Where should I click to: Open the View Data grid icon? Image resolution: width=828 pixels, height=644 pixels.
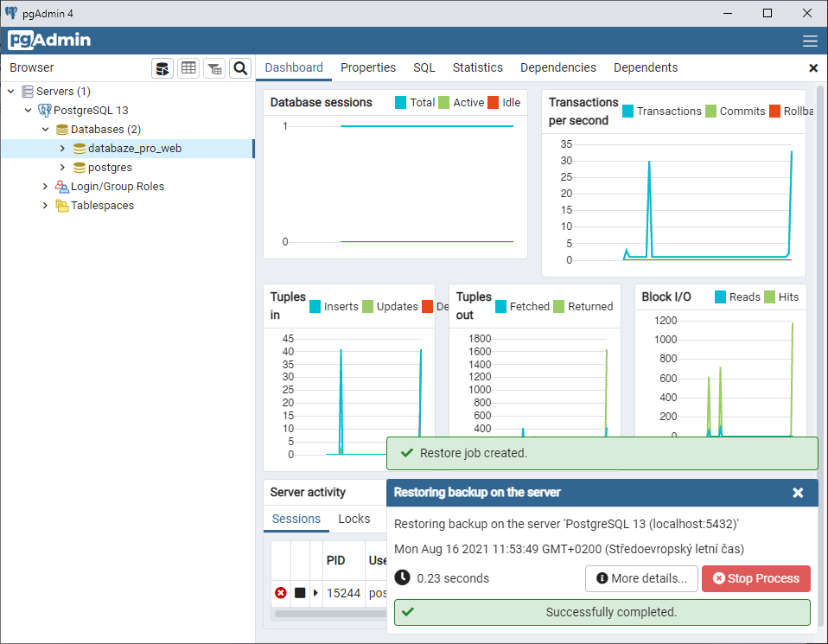pos(188,68)
